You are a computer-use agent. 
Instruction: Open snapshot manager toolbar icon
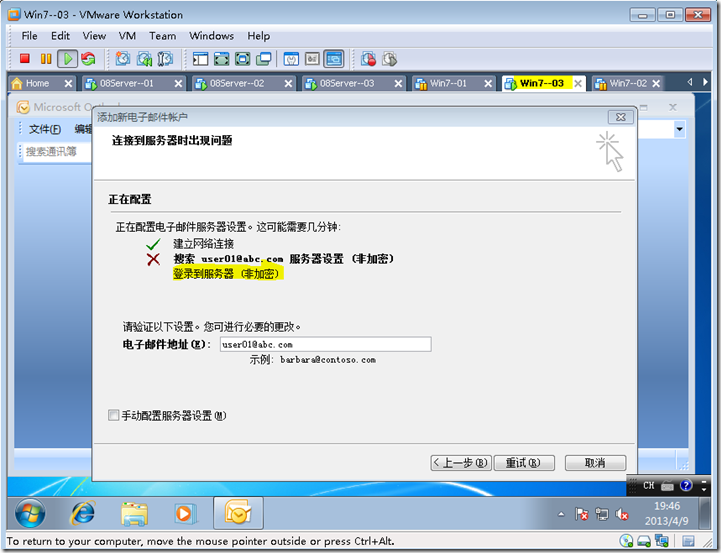(165, 59)
